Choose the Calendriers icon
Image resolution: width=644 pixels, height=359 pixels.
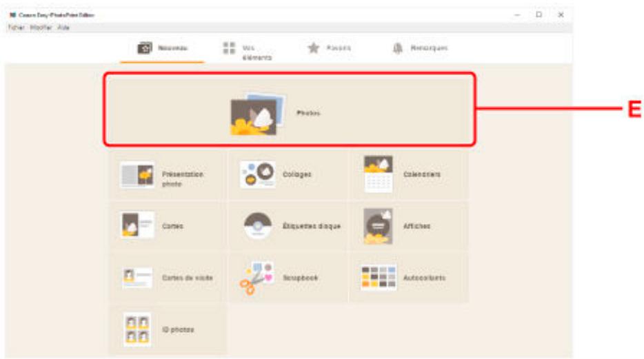(x=379, y=174)
